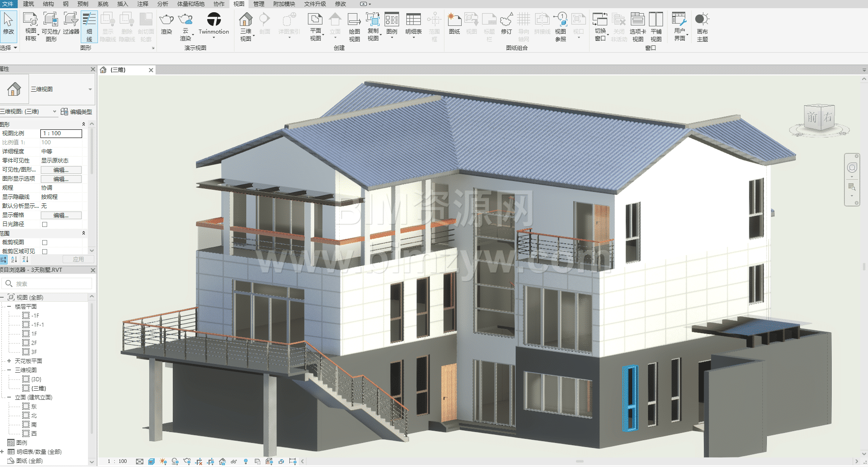Collapse the 楼层平面 tree node

[x=9, y=307]
